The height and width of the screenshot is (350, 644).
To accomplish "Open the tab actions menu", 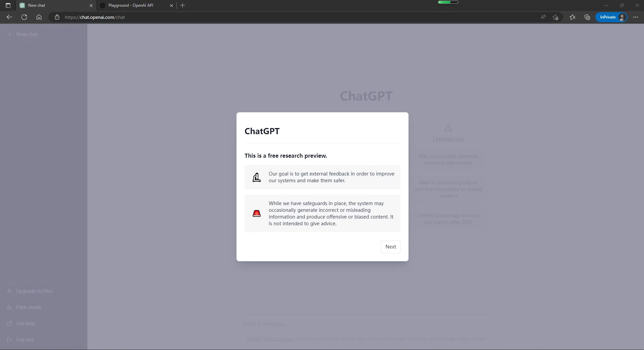I will (8, 5).
